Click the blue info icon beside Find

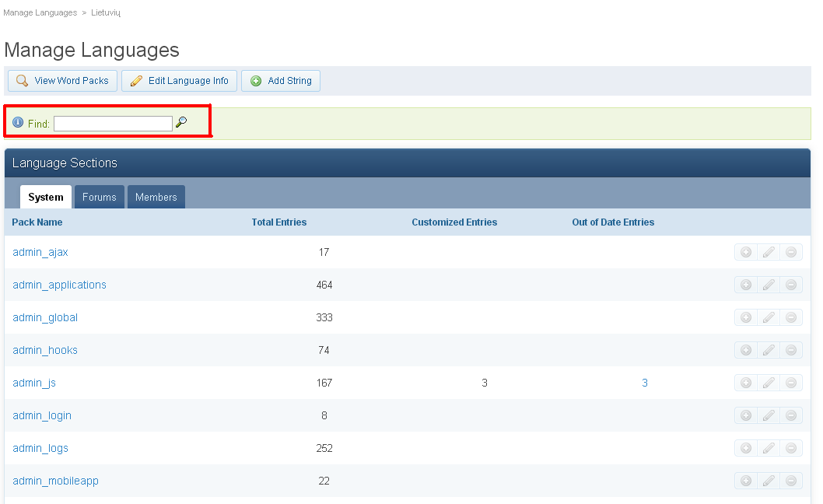(x=18, y=122)
